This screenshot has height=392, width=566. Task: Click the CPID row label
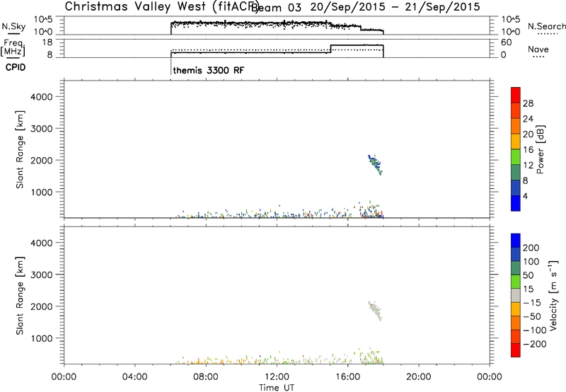click(x=16, y=67)
